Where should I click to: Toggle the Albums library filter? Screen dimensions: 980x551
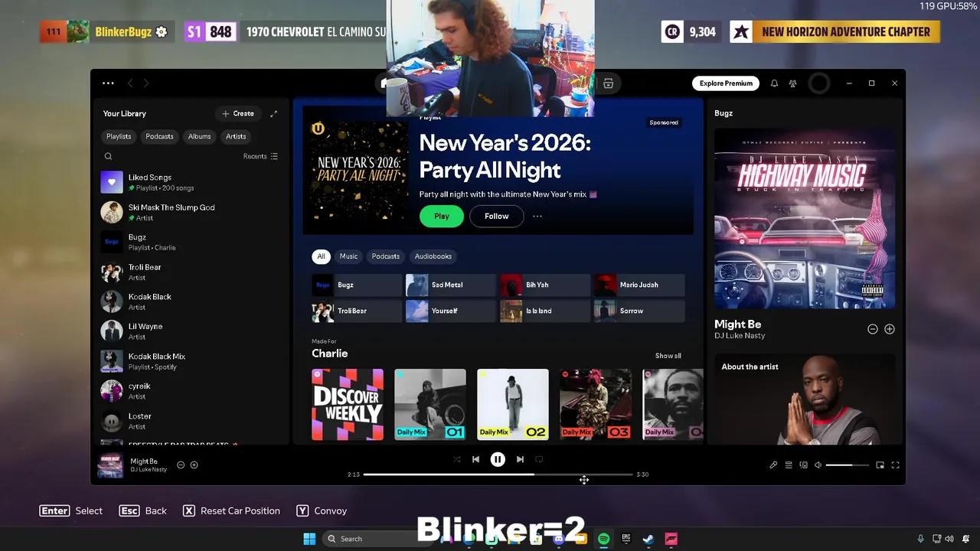(x=199, y=136)
